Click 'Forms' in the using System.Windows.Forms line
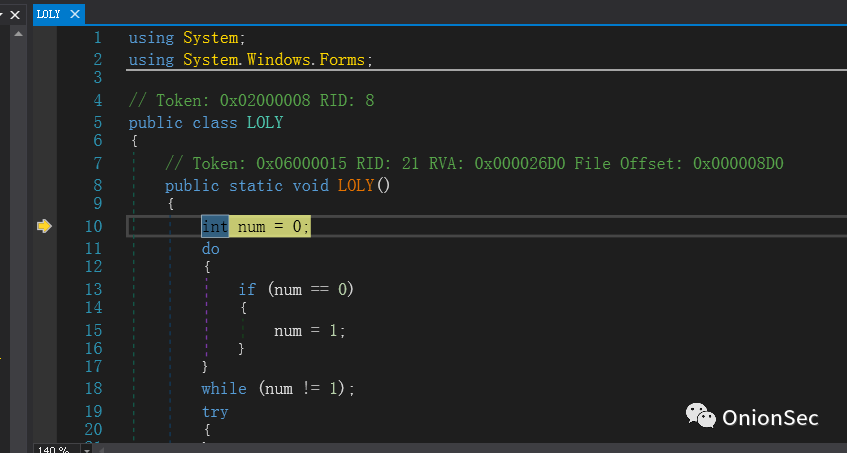This screenshot has height=453, width=847. pos(342,59)
